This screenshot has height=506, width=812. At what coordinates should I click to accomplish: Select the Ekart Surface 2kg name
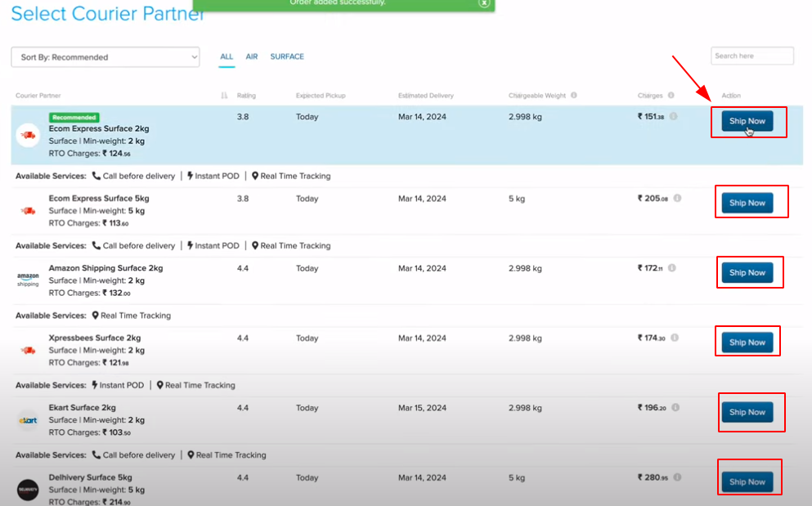pyautogui.click(x=83, y=408)
